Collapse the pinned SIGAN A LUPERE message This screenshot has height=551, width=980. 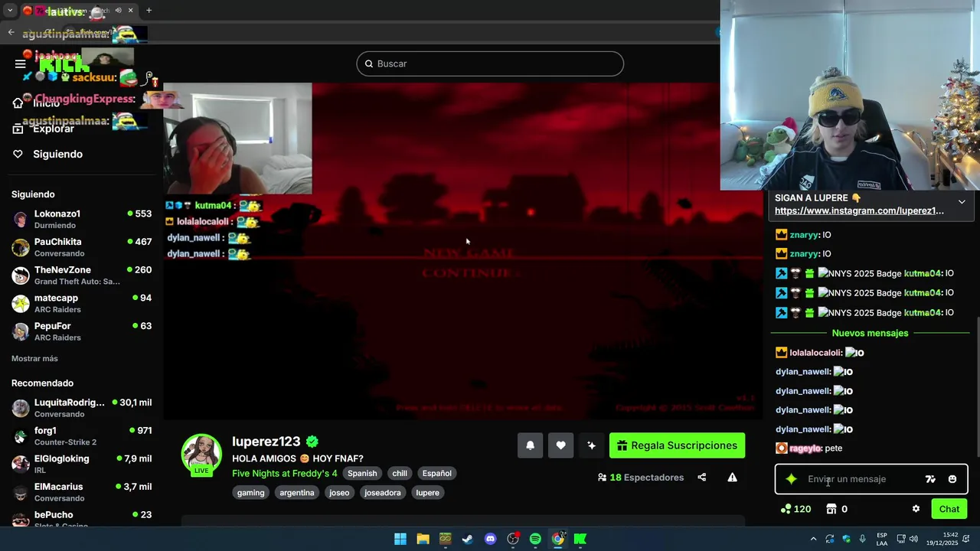(962, 202)
